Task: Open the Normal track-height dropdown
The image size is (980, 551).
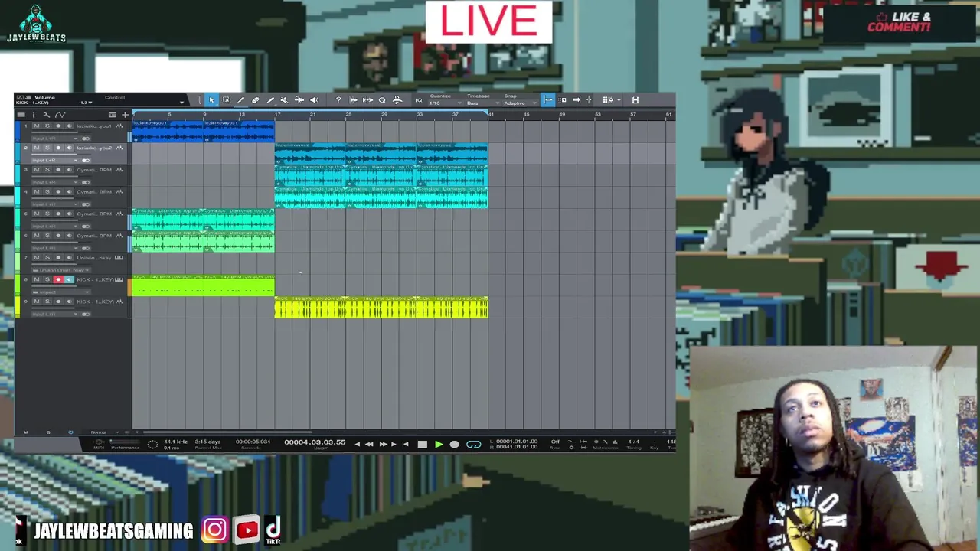Action: coord(99,432)
